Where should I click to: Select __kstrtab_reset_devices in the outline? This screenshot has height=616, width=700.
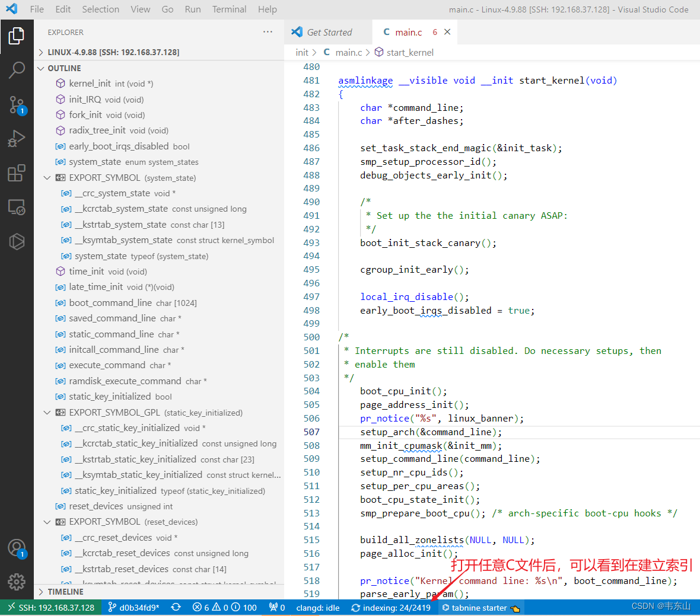tap(158, 569)
